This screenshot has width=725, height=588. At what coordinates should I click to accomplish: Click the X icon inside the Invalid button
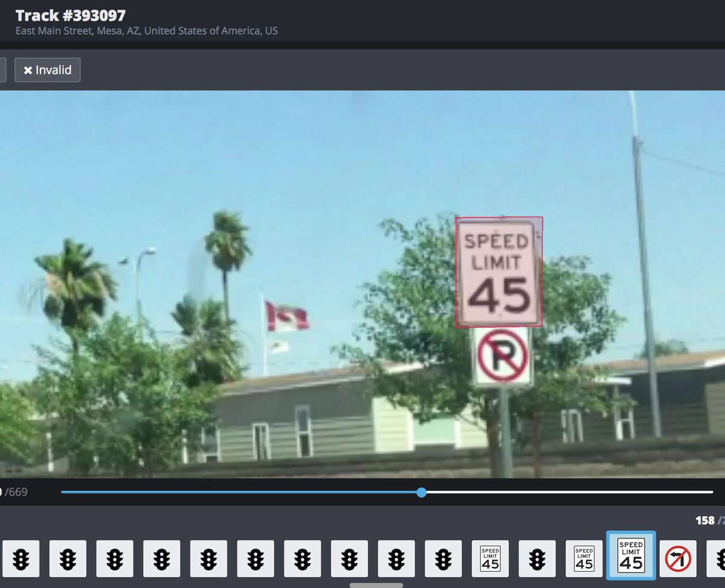tap(28, 70)
